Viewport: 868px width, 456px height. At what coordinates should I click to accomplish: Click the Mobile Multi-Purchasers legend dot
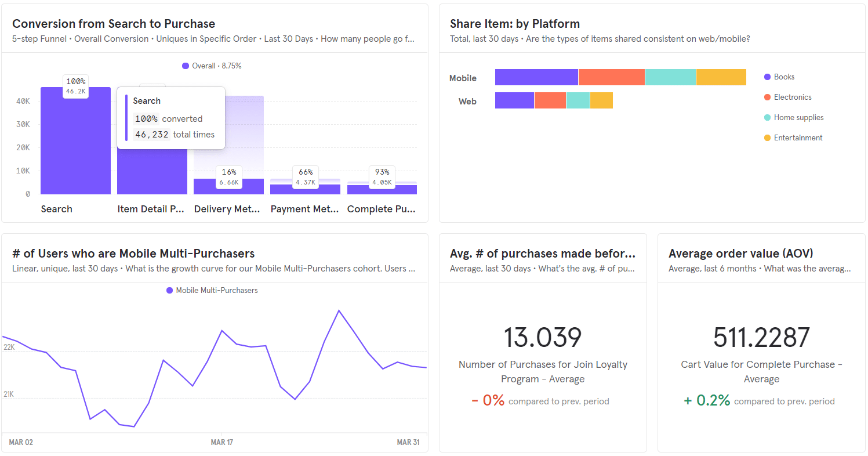[x=169, y=290]
